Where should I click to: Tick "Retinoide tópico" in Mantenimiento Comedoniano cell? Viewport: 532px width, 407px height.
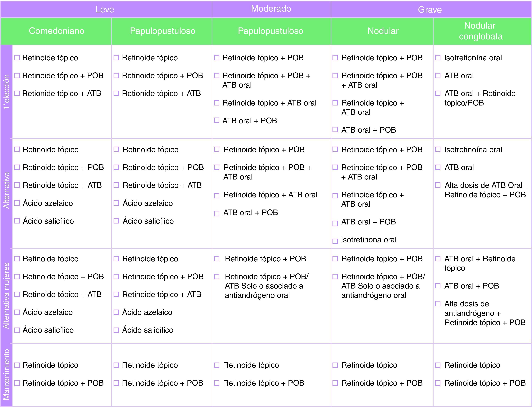tap(17, 365)
